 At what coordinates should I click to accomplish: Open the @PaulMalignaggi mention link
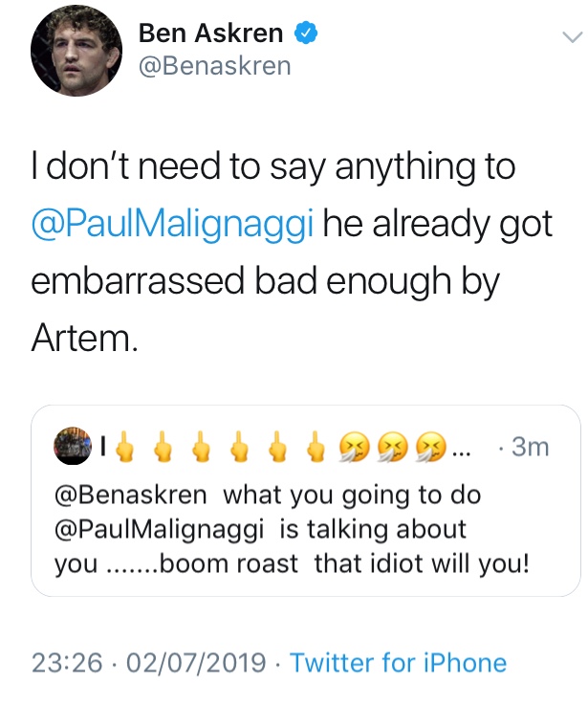coord(172,224)
